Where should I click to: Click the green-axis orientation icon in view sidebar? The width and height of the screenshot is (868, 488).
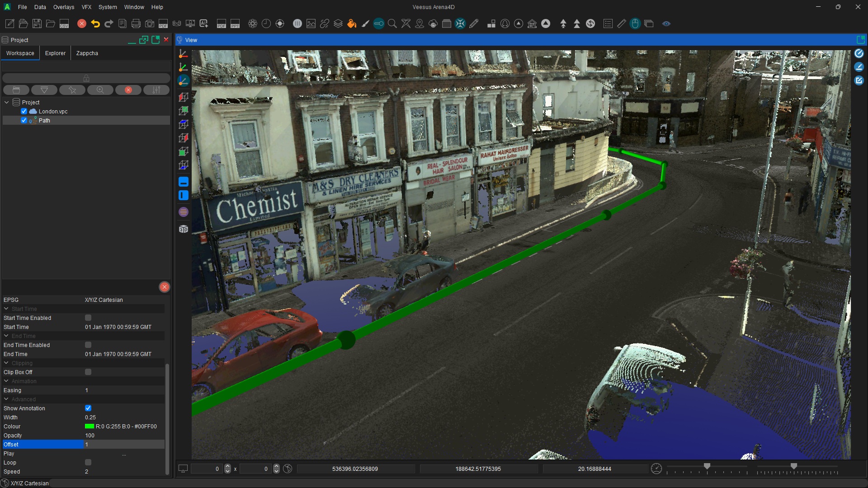point(183,67)
